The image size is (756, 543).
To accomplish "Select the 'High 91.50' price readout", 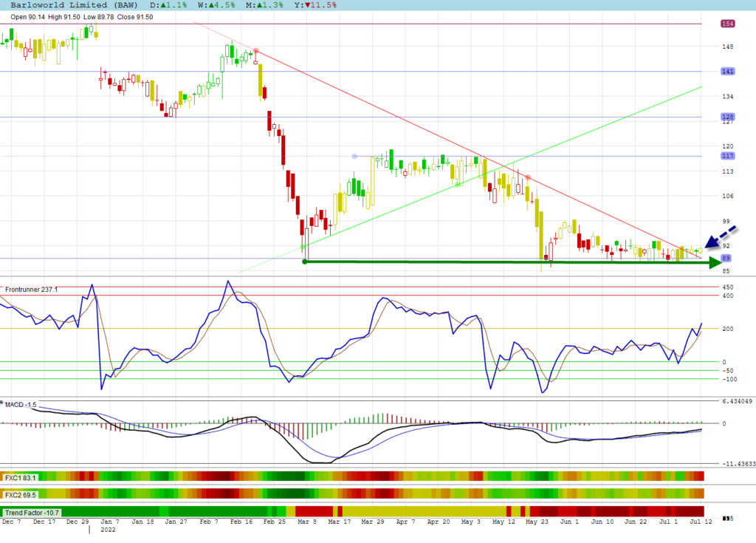I will (64, 17).
